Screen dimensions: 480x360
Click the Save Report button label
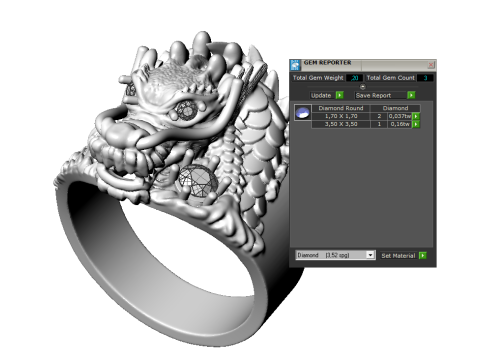[x=373, y=95]
